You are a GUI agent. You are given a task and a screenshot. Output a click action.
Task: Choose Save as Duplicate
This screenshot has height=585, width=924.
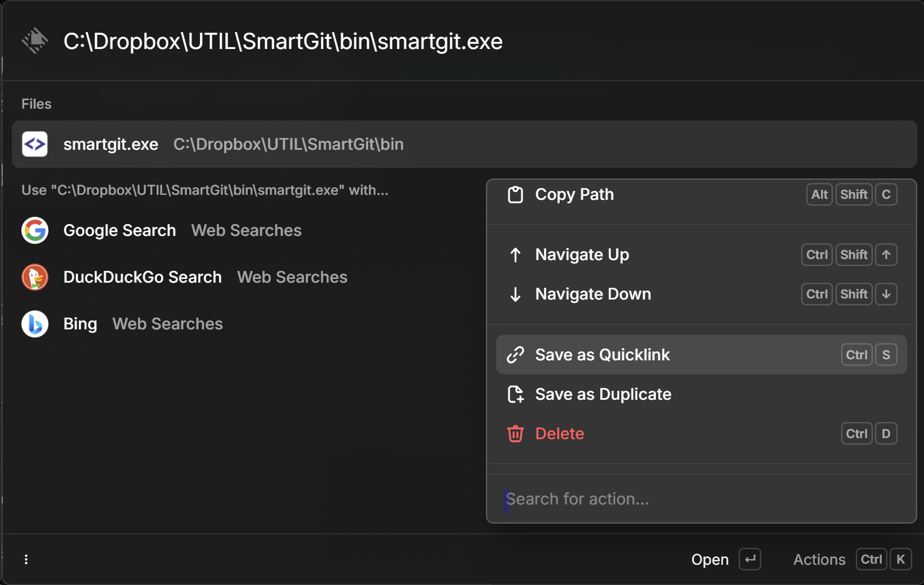(702, 394)
